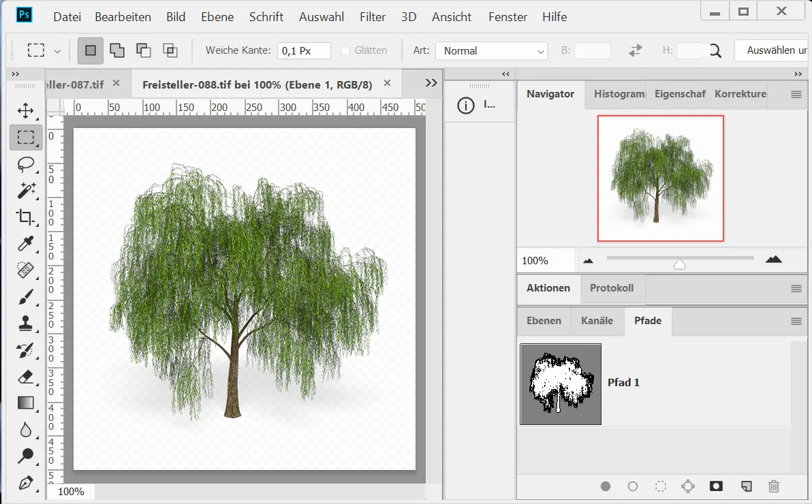This screenshot has height=504, width=812.
Task: Select the Lasso tool
Action: tap(26, 164)
